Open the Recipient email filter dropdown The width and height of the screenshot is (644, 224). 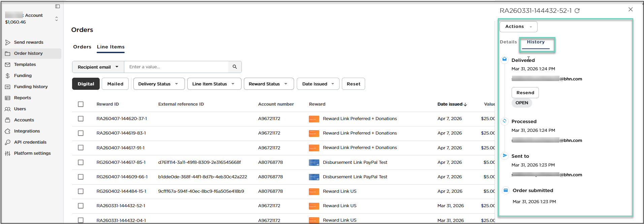[x=98, y=67]
